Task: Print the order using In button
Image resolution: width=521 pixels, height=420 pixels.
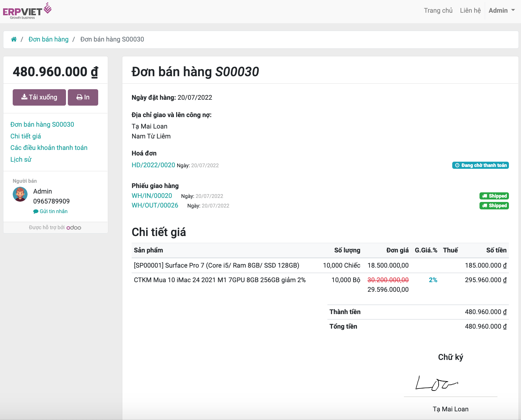Action: [83, 97]
